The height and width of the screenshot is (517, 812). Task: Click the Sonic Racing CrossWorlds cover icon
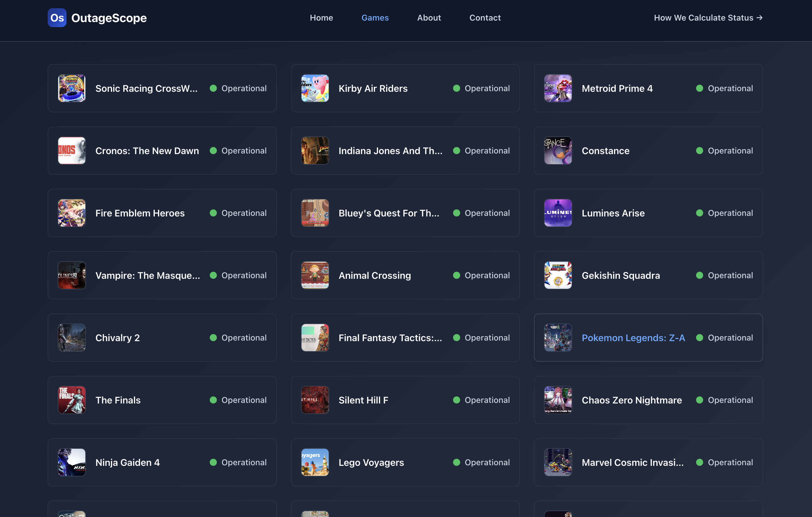pos(71,88)
